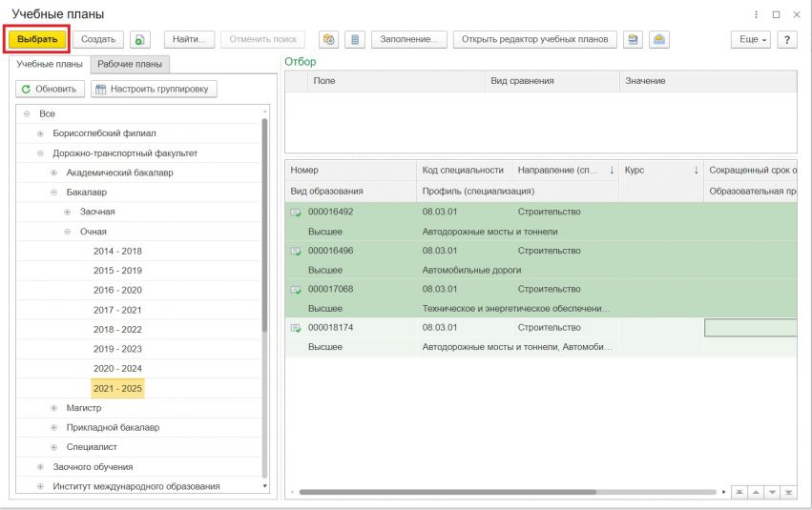Collapse the Дорожно-транспортный факультет node
This screenshot has width=812, height=510.
pos(40,153)
